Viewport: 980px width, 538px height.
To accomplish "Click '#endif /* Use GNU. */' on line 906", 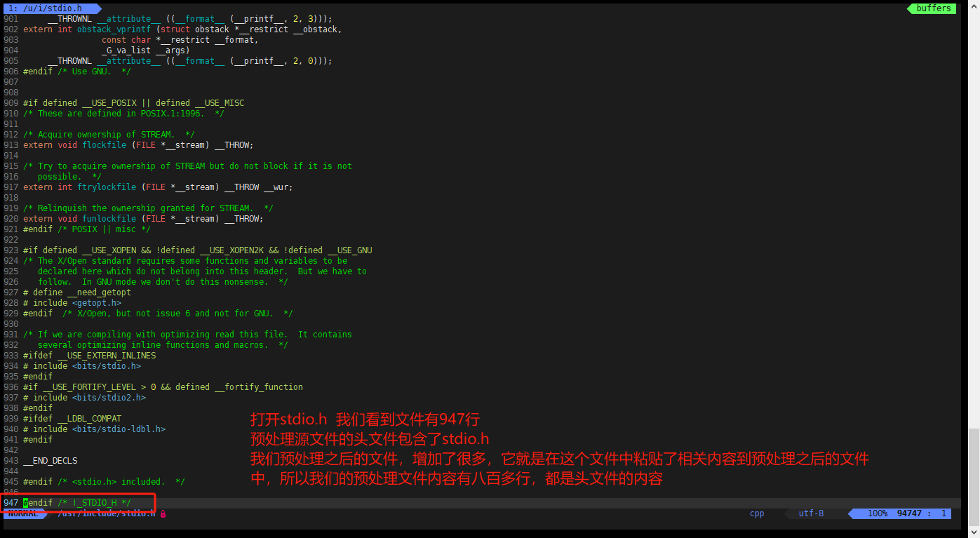I will (77, 72).
